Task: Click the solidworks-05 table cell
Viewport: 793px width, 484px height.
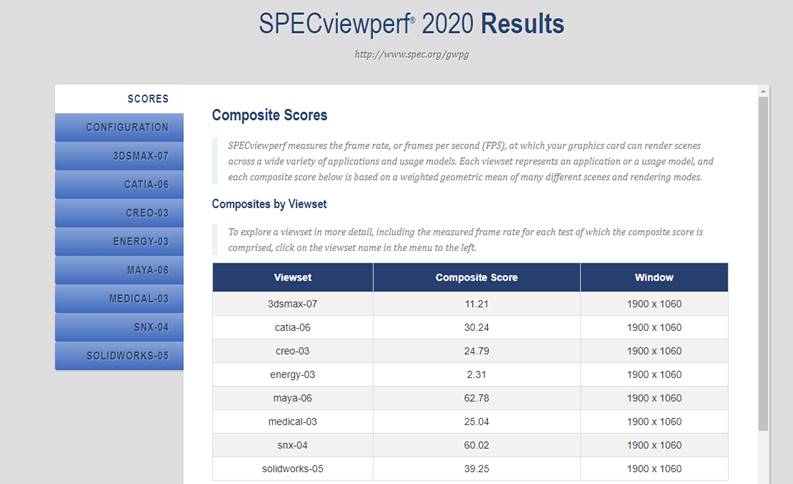Action: 293,468
